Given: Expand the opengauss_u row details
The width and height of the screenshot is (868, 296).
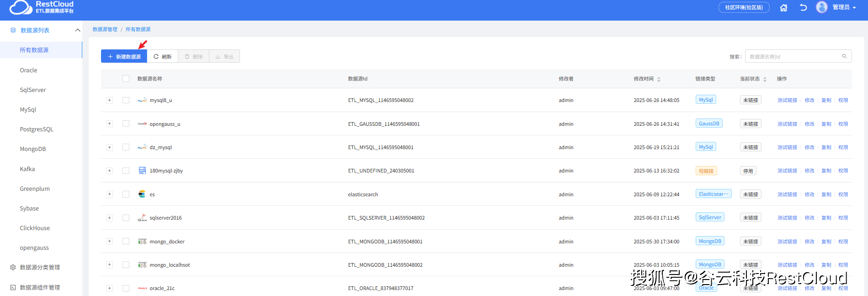Looking at the screenshot, I should click(109, 124).
